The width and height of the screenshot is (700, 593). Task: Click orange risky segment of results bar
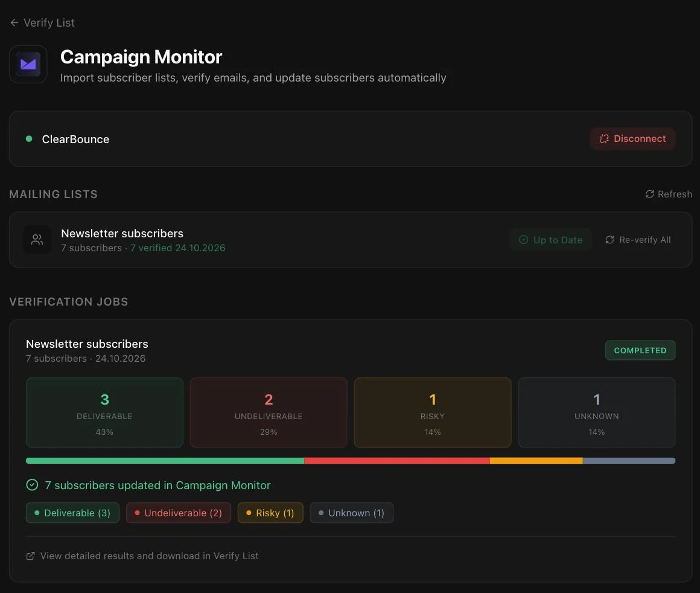[536, 461]
